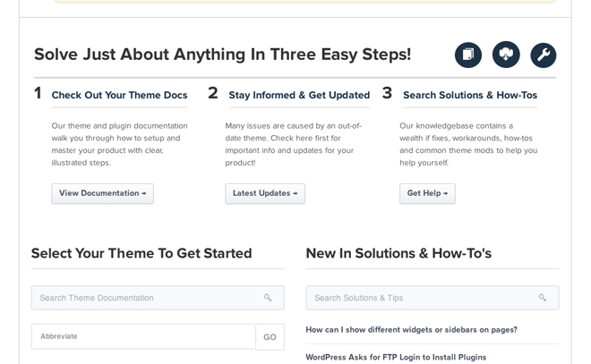Open Search Solutions & How-Tos heading link
The height and width of the screenshot is (364, 591).
[470, 95]
